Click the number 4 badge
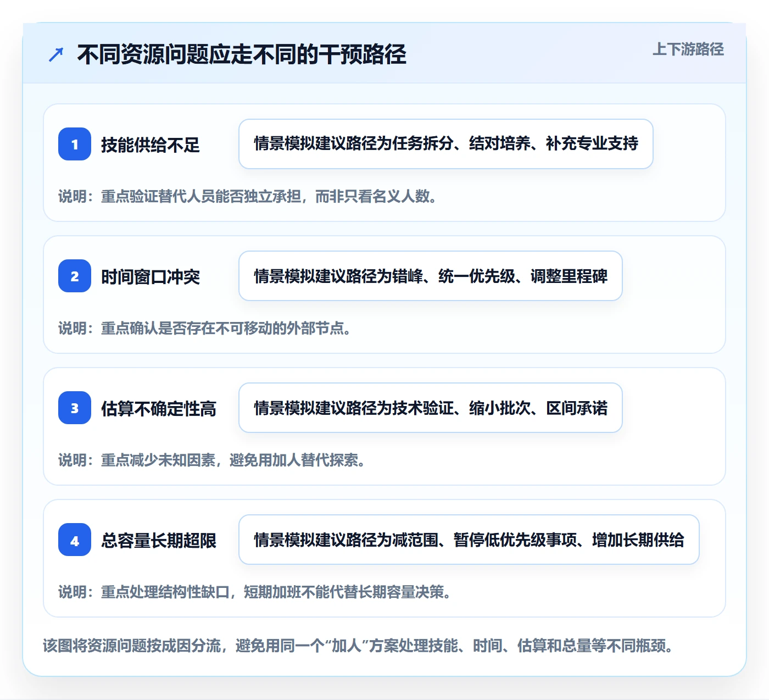The height and width of the screenshot is (700, 769). (x=75, y=540)
